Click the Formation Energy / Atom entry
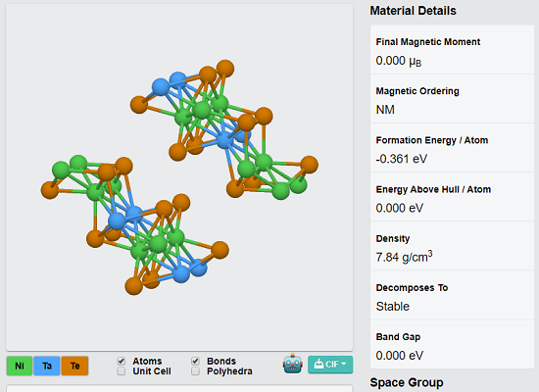This screenshot has height=392, width=539. pos(453,148)
